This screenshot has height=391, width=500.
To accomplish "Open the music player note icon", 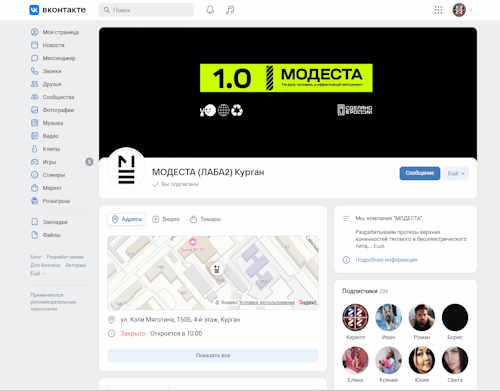I will coord(230,10).
